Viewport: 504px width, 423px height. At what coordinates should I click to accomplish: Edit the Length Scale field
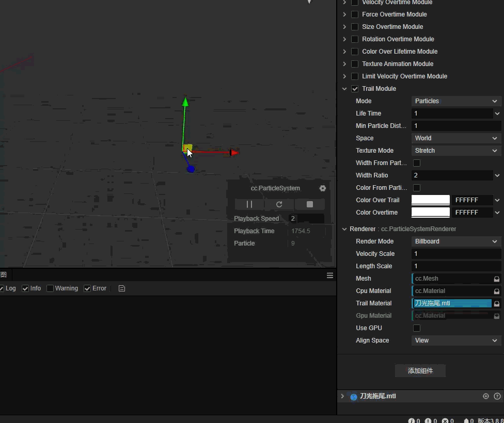click(456, 266)
